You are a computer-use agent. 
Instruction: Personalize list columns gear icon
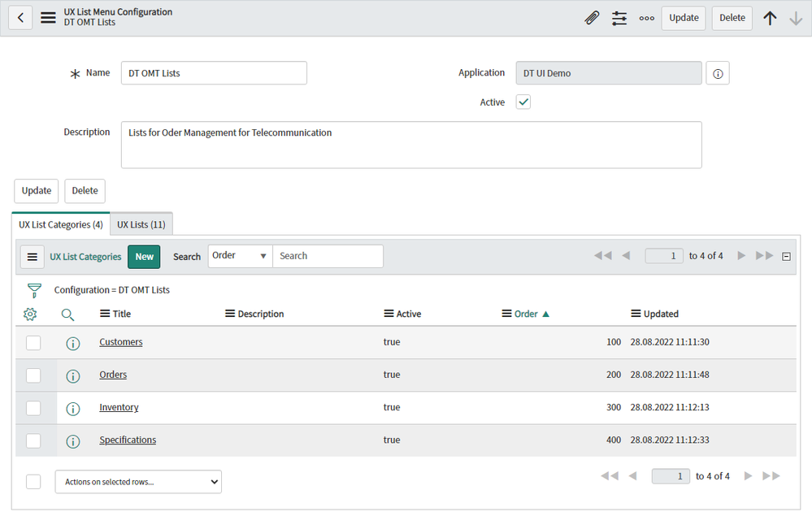pyautogui.click(x=30, y=314)
